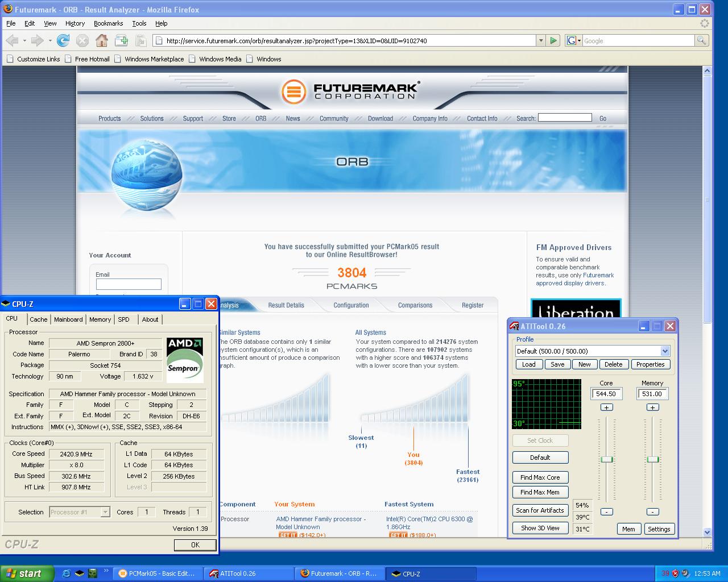
Task: Open the Tools menu in Firefox
Action: (139, 23)
